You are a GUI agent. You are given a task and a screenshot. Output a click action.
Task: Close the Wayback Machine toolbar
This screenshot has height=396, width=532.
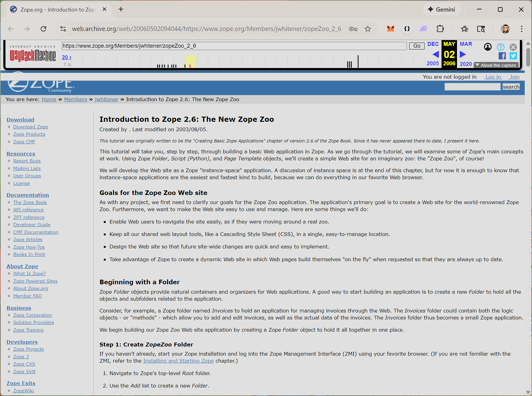[x=513, y=47]
